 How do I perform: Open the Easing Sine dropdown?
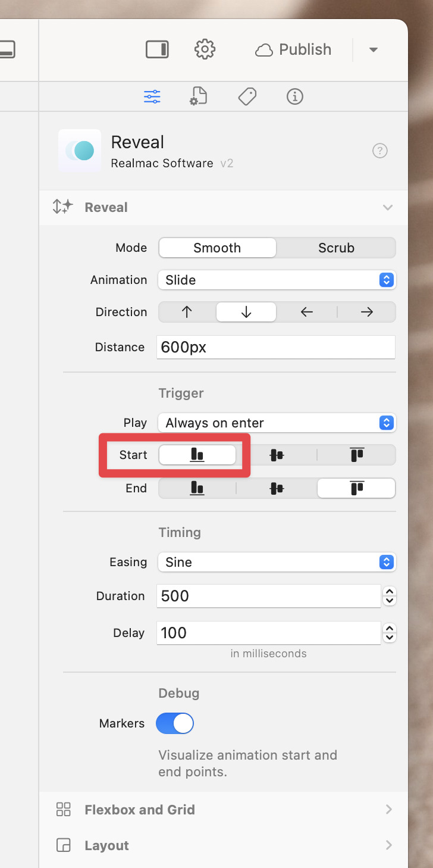pyautogui.click(x=277, y=562)
